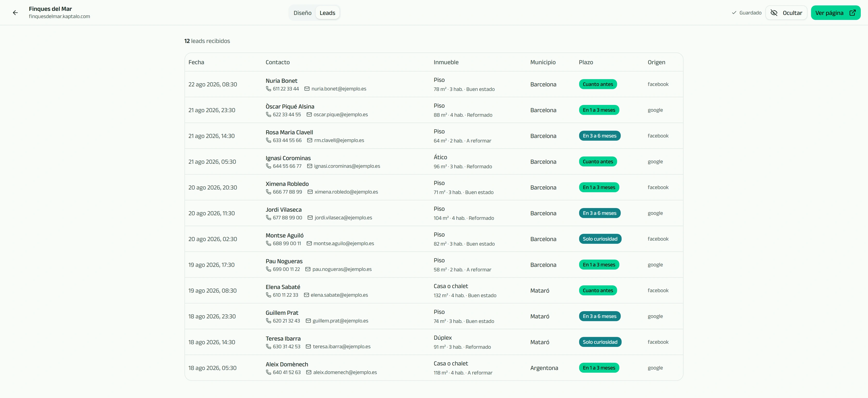Click phone icon for Elena Sabaté

[269, 295]
